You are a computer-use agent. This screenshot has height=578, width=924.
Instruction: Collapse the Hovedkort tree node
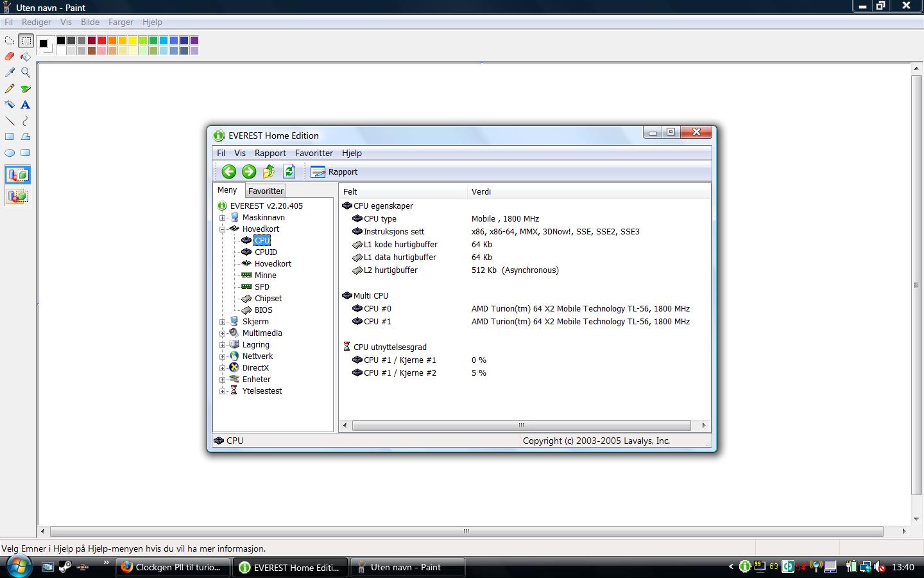click(222, 229)
